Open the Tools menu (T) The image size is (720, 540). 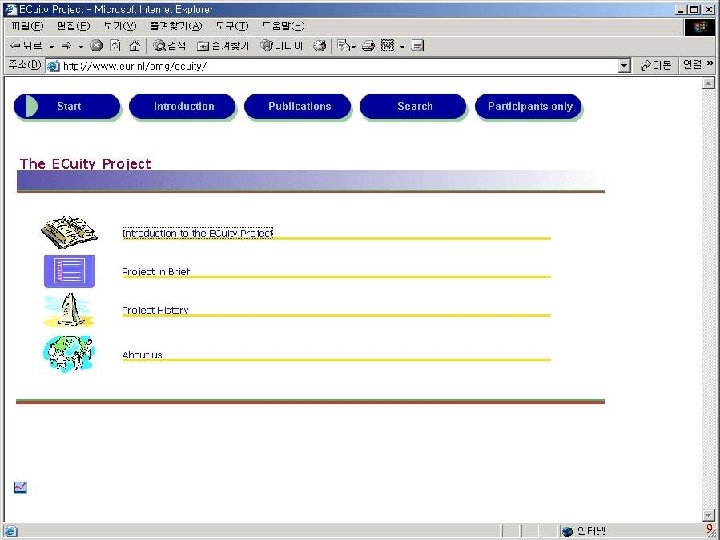[x=232, y=26]
